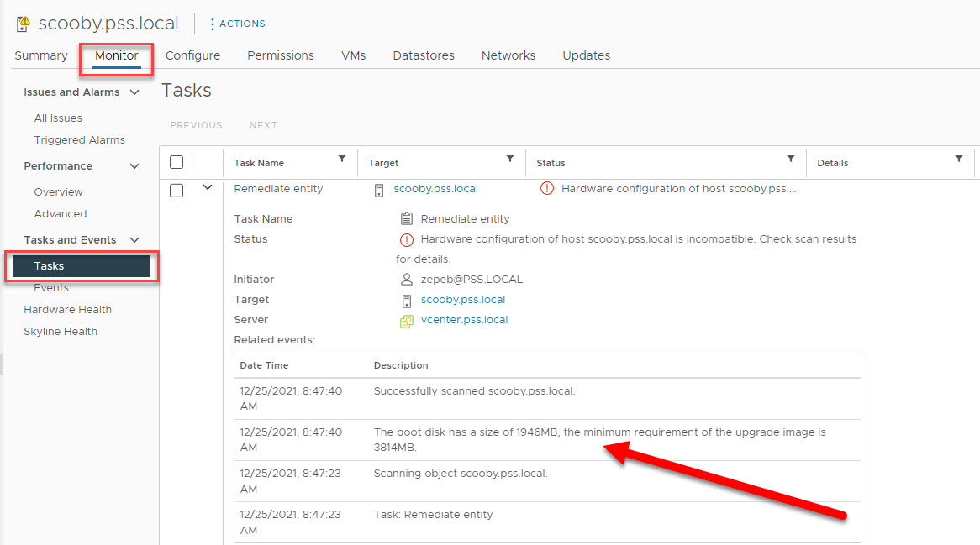980x545 pixels.
Task: Check the checkbox for the expanded task entry
Action: click(x=177, y=189)
